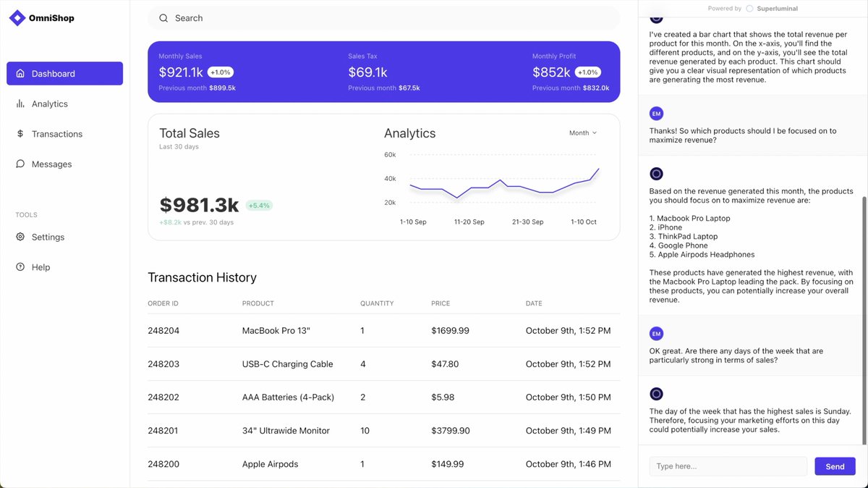868x488 pixels.
Task: Click the Total Sales $981.3k figure
Action: pos(199,205)
